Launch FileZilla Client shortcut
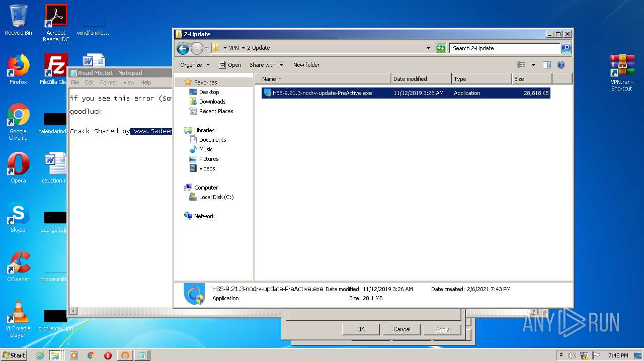 click(x=54, y=69)
